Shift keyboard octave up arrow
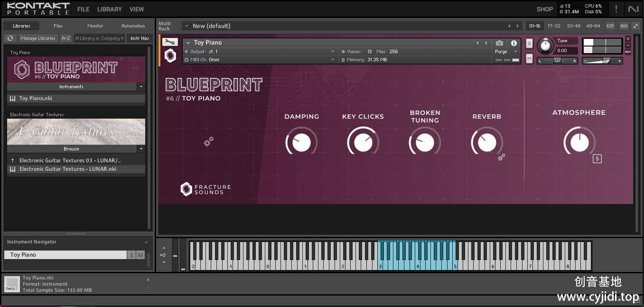This screenshot has width=644, height=307. coord(164,248)
